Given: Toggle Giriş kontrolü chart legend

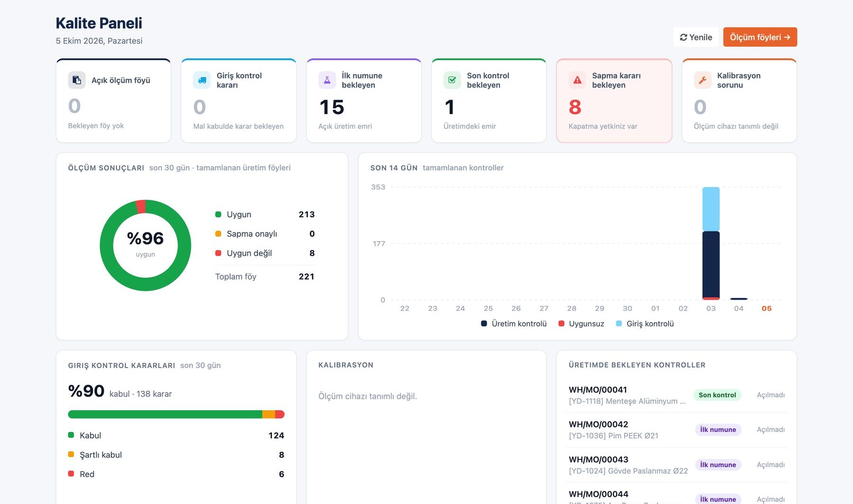Looking at the screenshot, I should 644,324.
